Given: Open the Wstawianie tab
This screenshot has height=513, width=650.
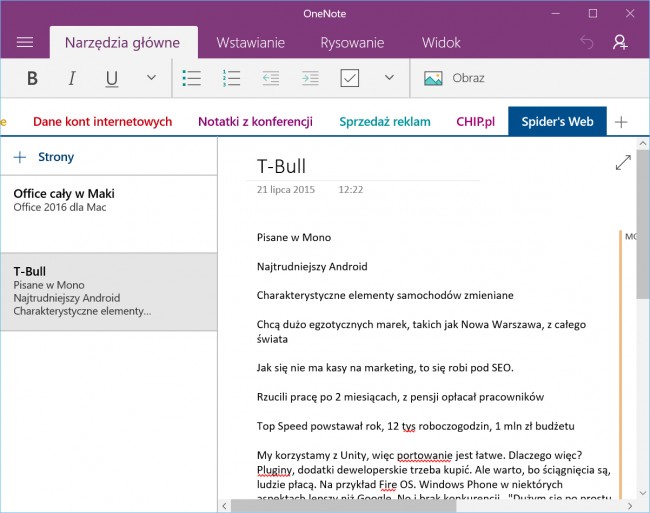Looking at the screenshot, I should tap(250, 43).
